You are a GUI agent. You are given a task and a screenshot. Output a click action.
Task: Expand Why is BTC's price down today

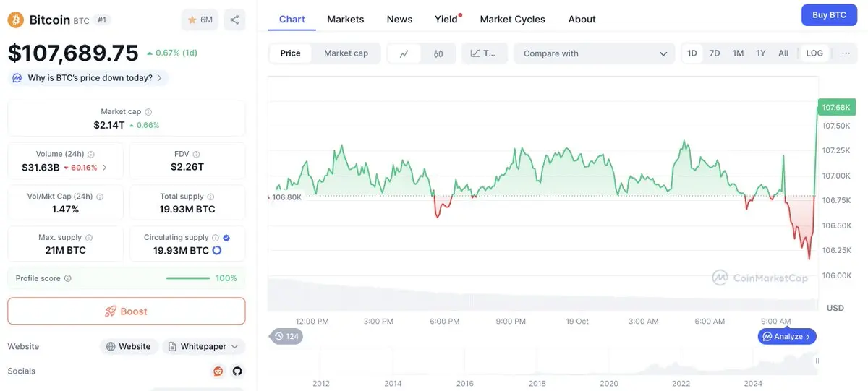pyautogui.click(x=88, y=78)
